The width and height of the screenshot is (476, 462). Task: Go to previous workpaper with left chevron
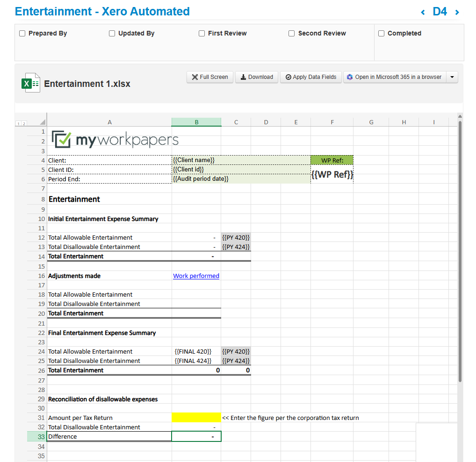point(423,13)
